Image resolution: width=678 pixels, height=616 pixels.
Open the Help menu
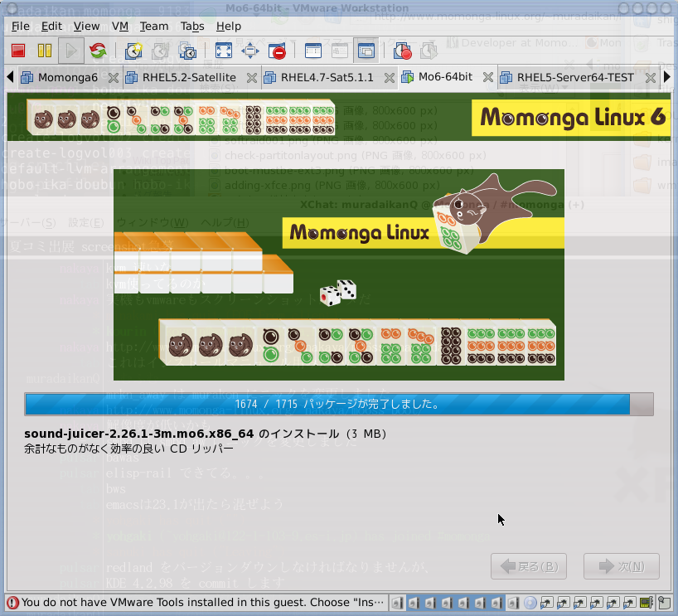(x=229, y=27)
